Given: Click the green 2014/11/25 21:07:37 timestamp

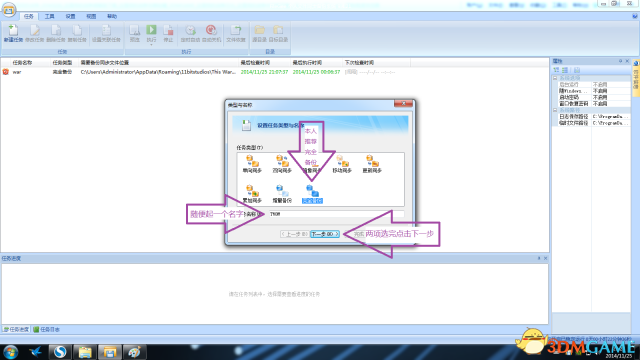Looking at the screenshot, I should pyautogui.click(x=264, y=72).
